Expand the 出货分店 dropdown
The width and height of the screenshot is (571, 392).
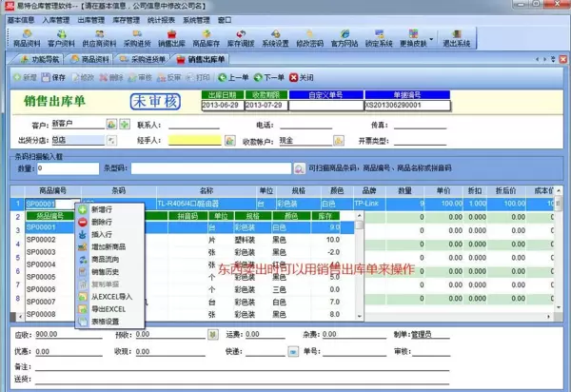click(111, 139)
